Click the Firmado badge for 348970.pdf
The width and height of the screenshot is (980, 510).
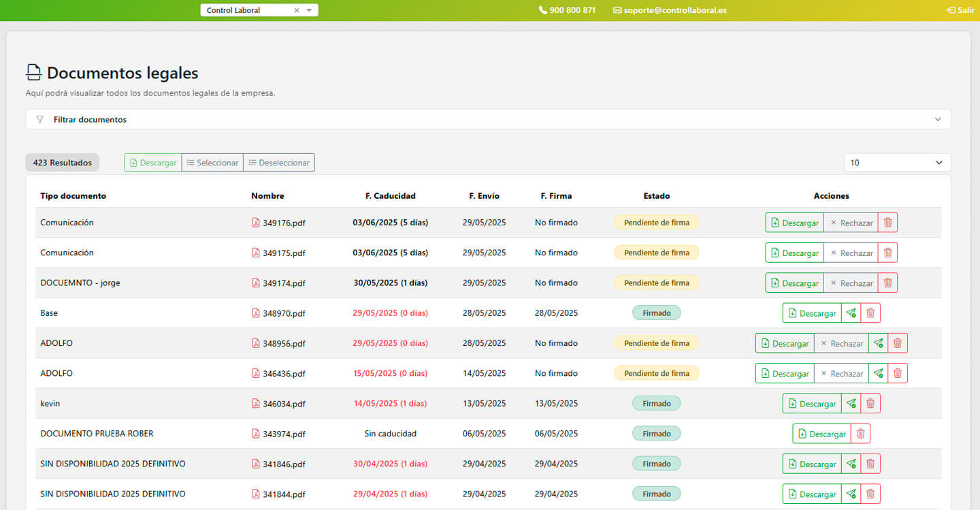tap(657, 313)
